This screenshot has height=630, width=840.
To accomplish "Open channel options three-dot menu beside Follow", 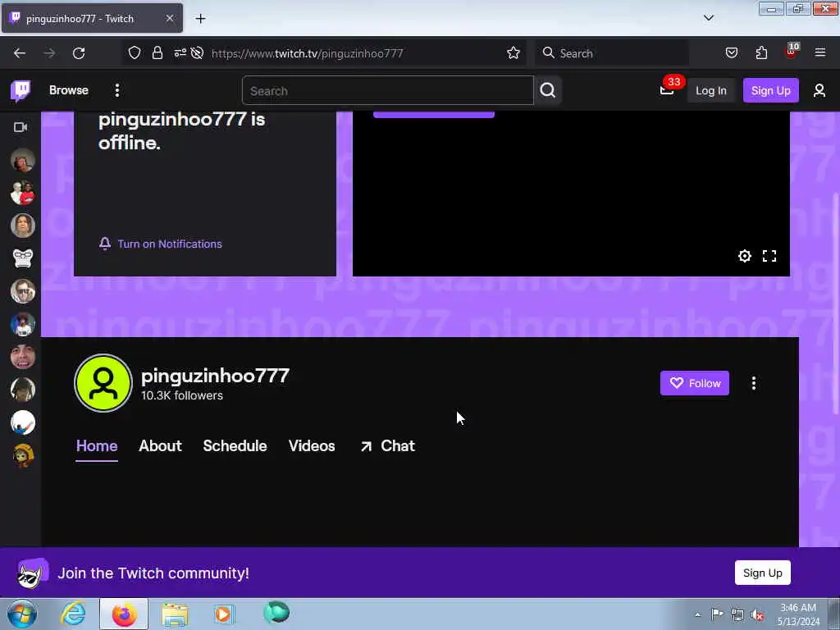I will pyautogui.click(x=754, y=383).
